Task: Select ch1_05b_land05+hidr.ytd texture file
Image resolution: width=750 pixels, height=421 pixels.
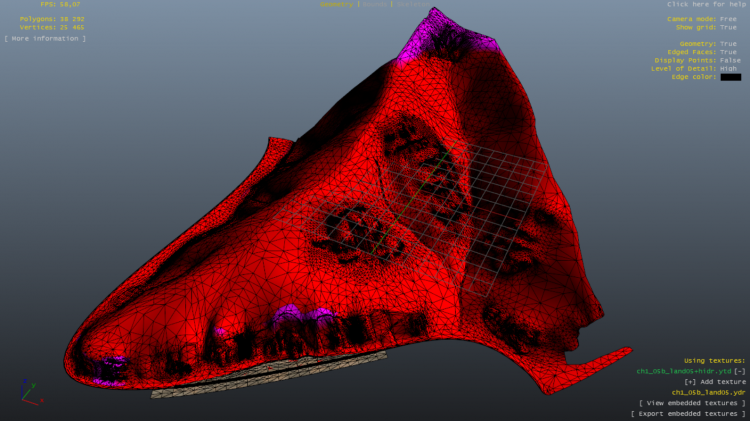Action: (684, 371)
